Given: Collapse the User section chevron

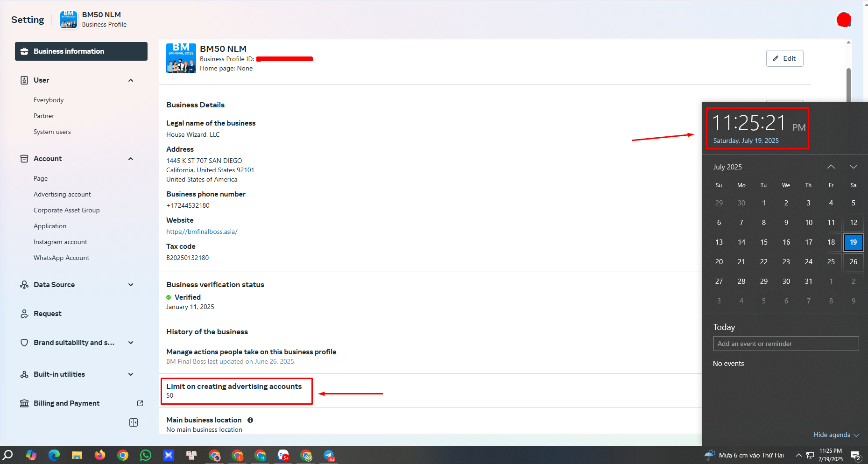Looking at the screenshot, I should (x=131, y=80).
